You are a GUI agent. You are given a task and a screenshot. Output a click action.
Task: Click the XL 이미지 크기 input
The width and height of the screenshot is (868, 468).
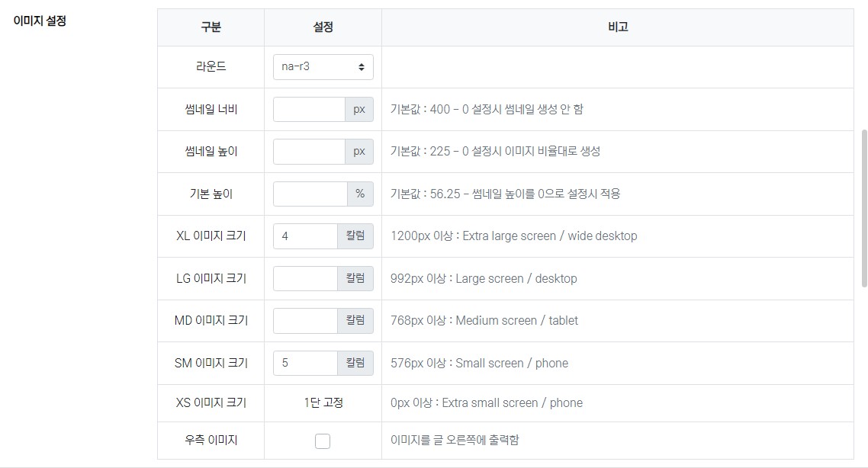(x=305, y=236)
